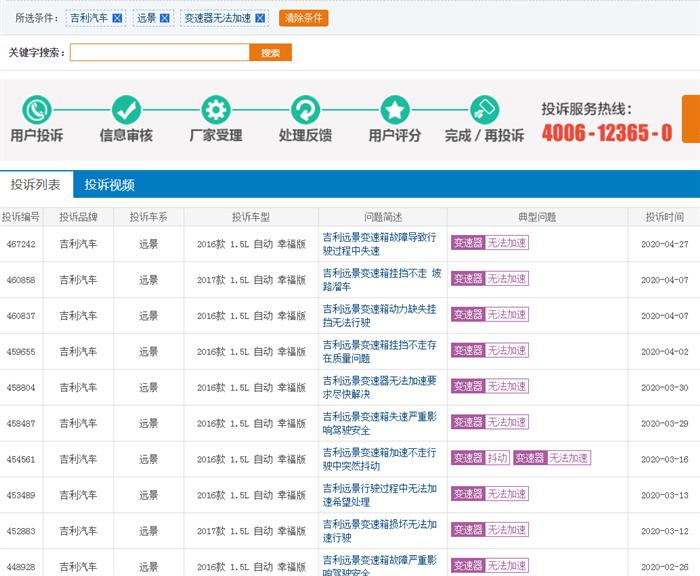Open complaint 吉利远景变速器无法加速要求尽快解决
This screenshot has width=700, height=576.
tap(379, 387)
